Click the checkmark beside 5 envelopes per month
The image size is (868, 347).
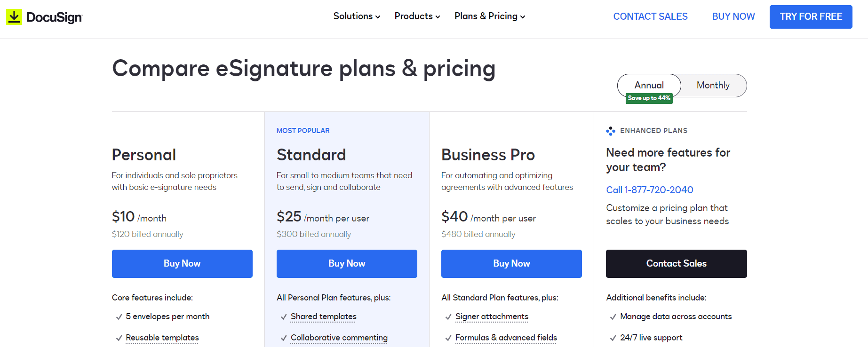tap(119, 316)
